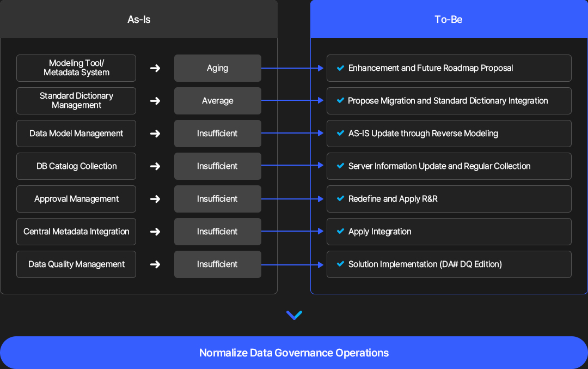
Task: Select the As-Is header tab
Action: point(139,19)
